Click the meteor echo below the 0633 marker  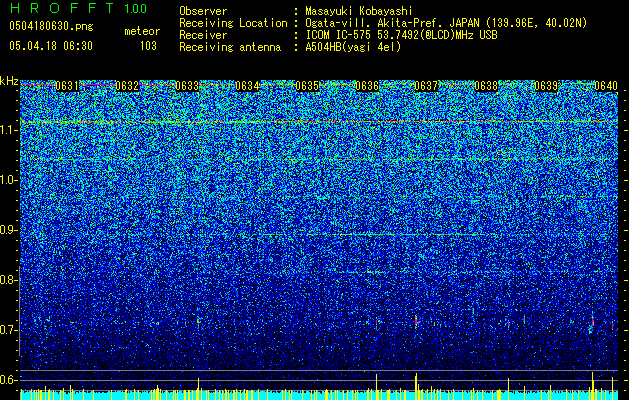(x=198, y=321)
